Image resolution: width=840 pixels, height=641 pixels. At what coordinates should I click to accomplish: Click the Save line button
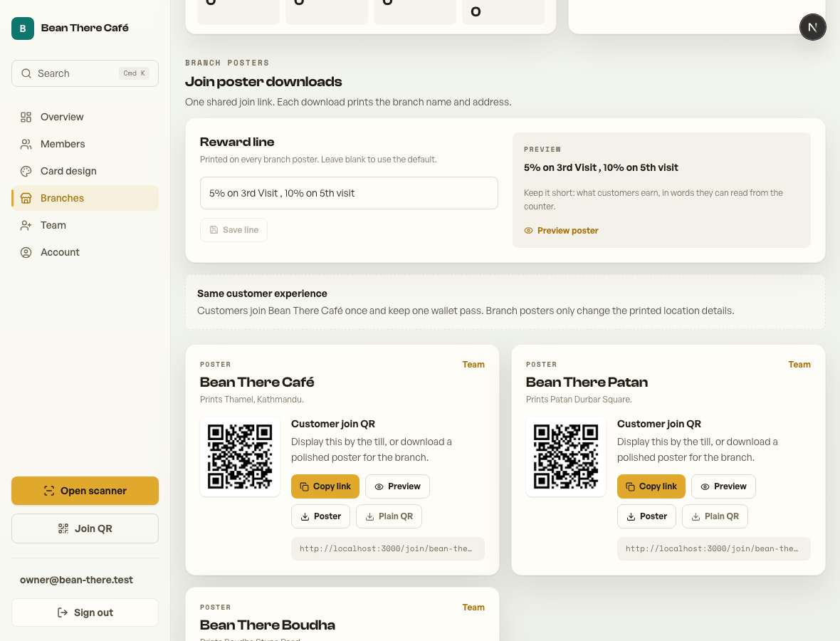pos(233,230)
